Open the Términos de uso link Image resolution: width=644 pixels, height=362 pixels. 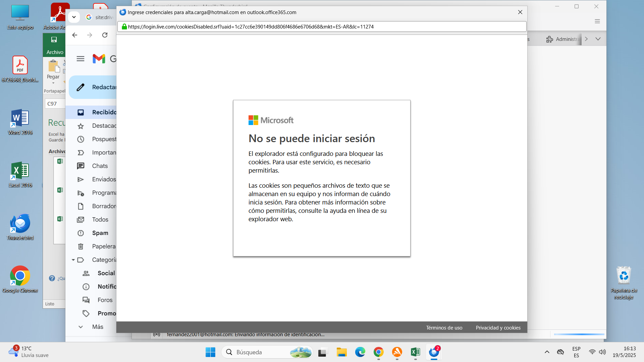coord(444,327)
